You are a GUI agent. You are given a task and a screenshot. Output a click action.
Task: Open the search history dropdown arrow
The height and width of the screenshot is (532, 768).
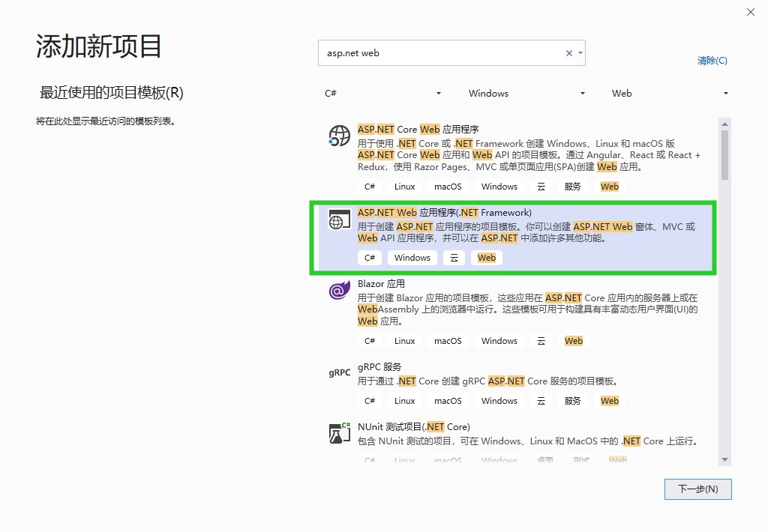[580, 53]
